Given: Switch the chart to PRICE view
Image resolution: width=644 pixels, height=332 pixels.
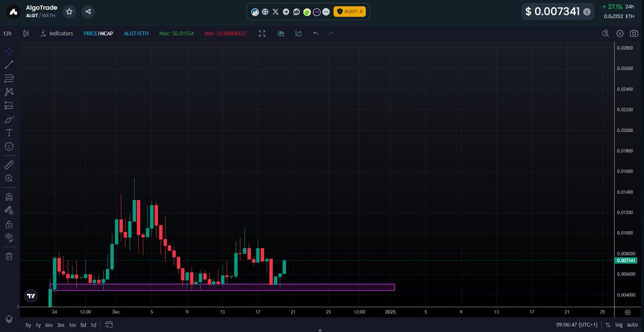Looking at the screenshot, I should click(x=90, y=33).
